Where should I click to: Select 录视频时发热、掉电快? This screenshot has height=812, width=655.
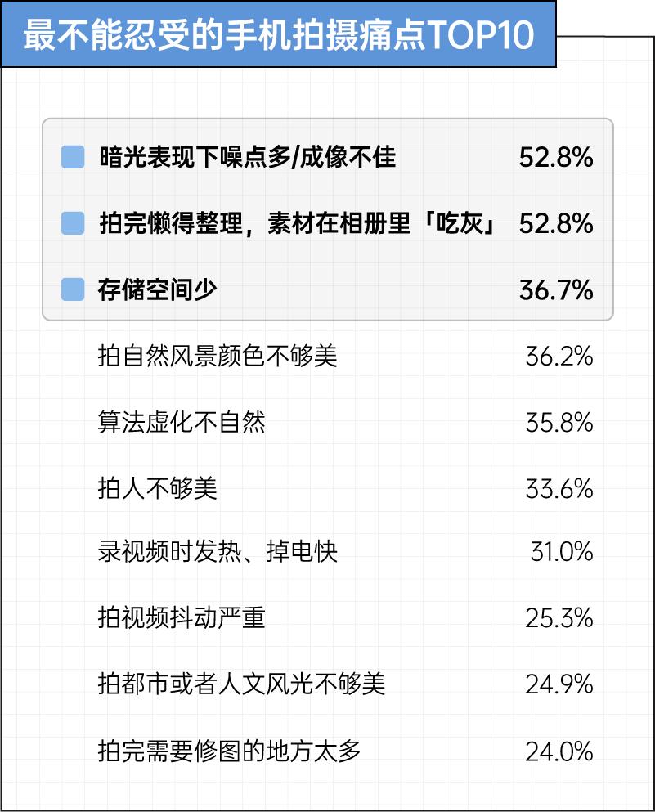(218, 552)
